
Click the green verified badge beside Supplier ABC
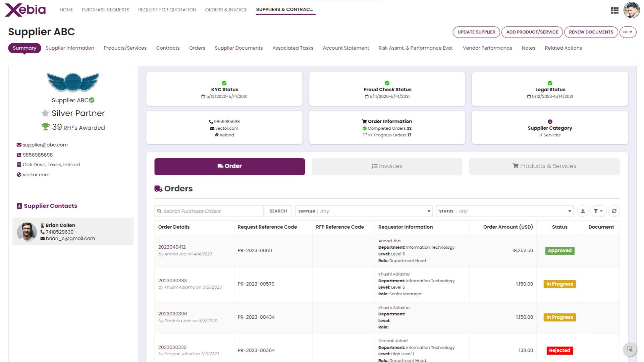(92, 100)
